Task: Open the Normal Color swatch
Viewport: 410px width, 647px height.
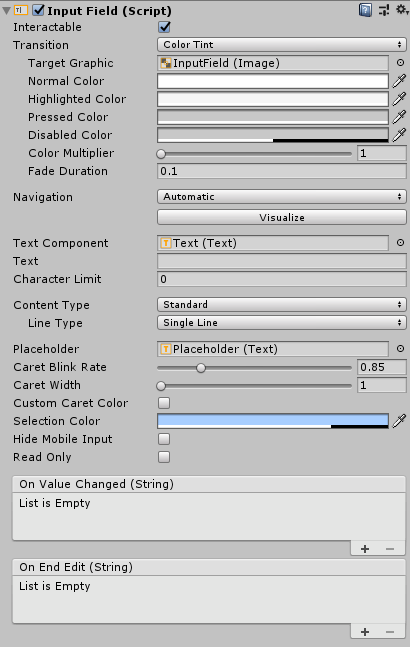Action: tap(273, 81)
